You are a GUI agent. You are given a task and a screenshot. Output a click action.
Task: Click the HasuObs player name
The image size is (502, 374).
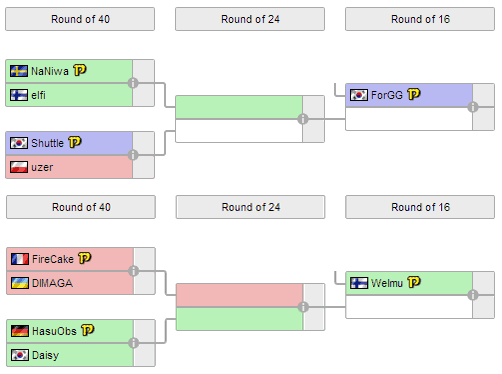54,331
